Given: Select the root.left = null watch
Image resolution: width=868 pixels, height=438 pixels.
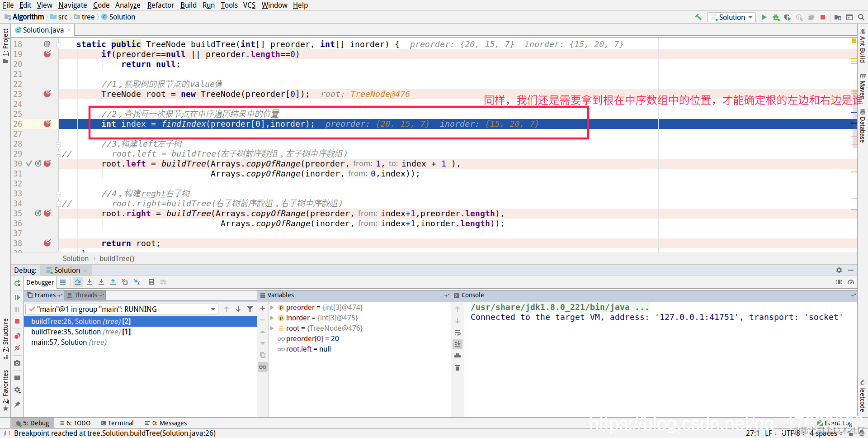Looking at the screenshot, I should (308, 349).
